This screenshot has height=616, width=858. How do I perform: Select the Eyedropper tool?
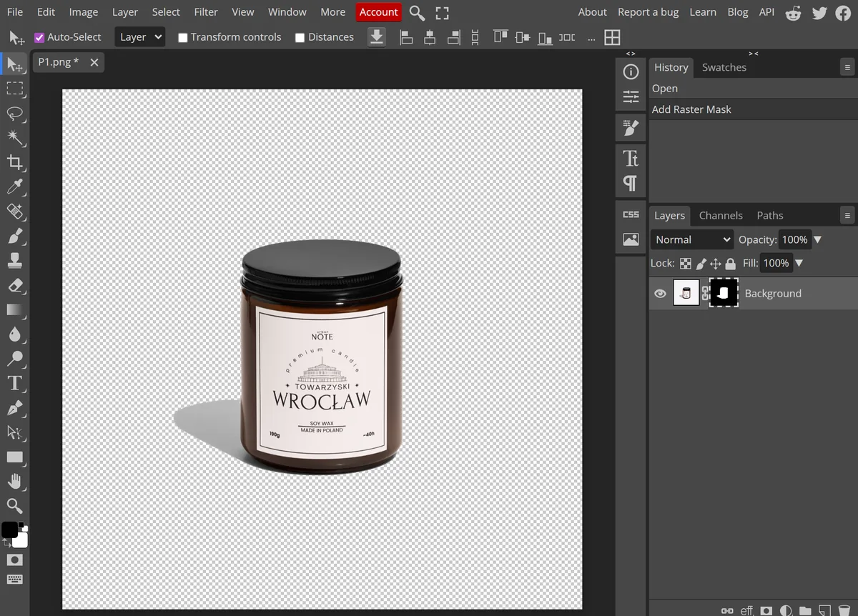pyautogui.click(x=14, y=187)
